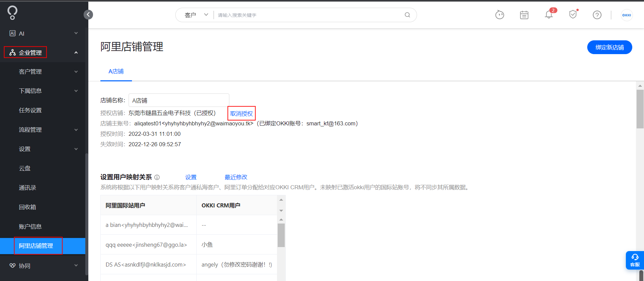The height and width of the screenshot is (281, 644).
Task: Click 失效时间 value 2022-12-26 09:52:57
Action: pyautogui.click(x=155, y=144)
